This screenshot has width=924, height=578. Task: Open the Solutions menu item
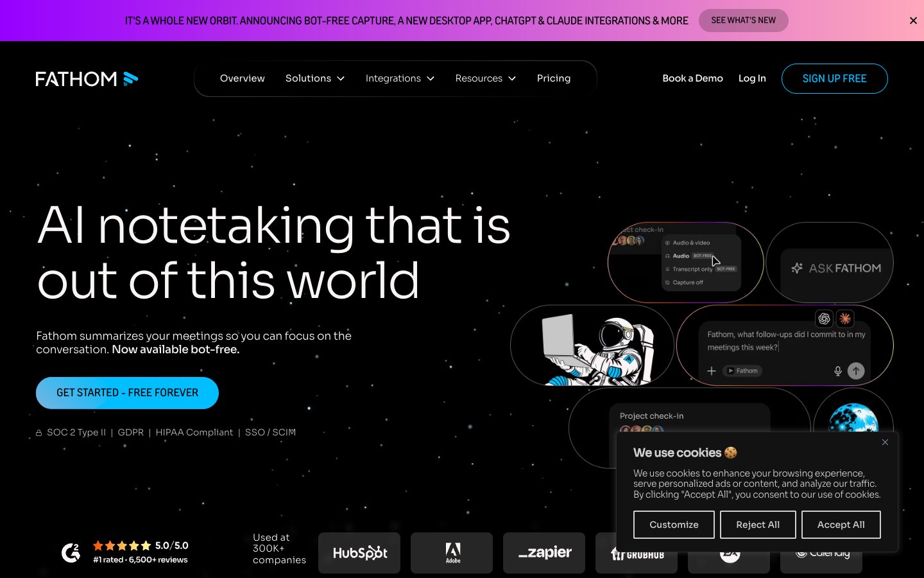click(308, 78)
